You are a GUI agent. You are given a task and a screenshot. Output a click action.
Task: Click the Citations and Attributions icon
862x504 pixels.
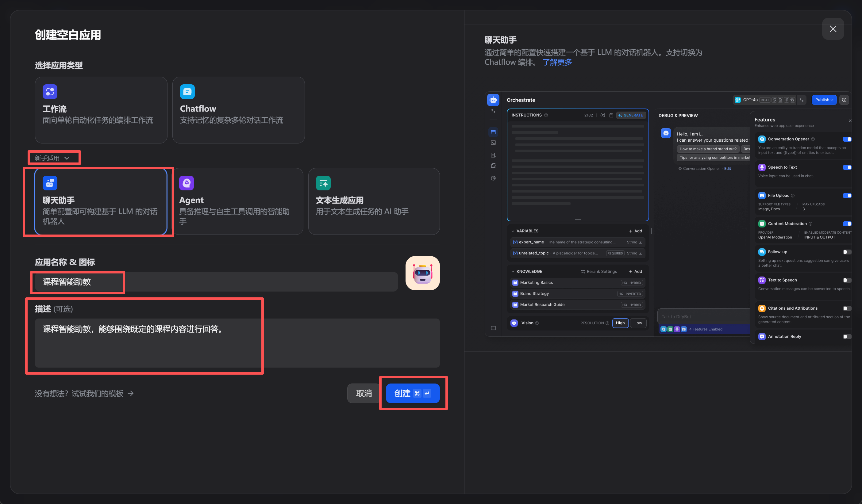pos(762,308)
